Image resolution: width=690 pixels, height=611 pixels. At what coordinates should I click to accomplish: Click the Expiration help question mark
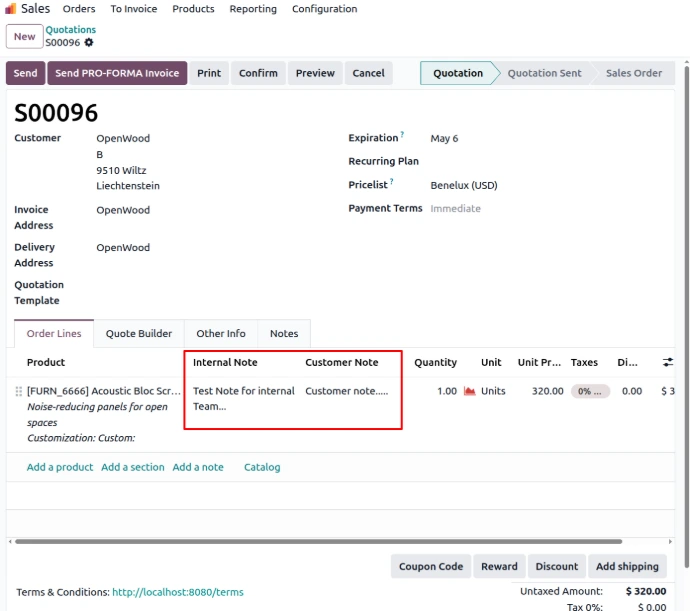coord(402,134)
